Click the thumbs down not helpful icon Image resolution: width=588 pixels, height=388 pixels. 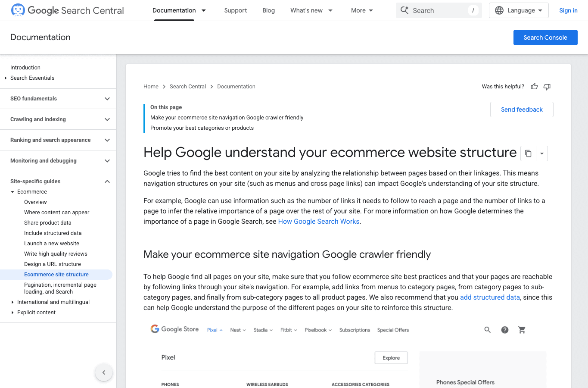coord(547,87)
